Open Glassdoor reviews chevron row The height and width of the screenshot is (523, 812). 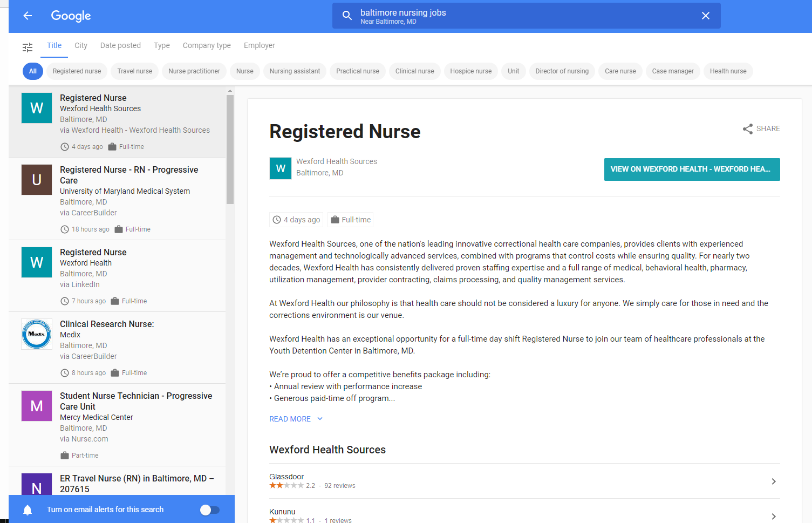(x=773, y=481)
